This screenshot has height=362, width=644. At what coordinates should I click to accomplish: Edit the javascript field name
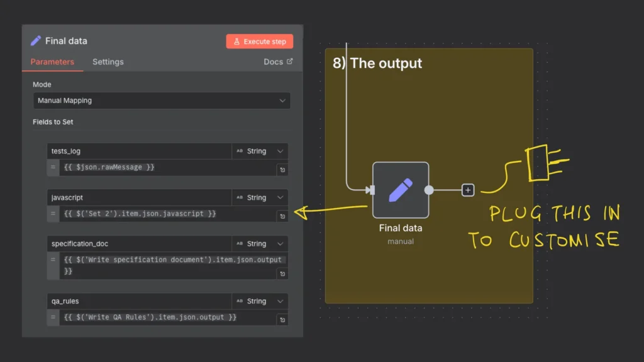point(139,197)
